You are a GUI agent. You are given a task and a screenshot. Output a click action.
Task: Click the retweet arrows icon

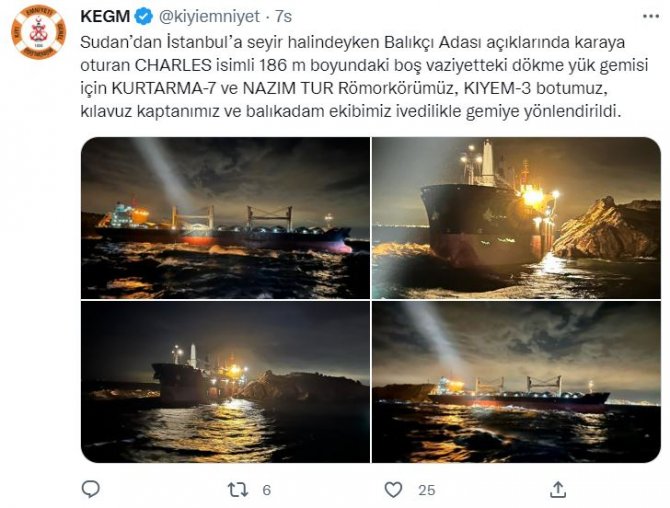coord(238,490)
